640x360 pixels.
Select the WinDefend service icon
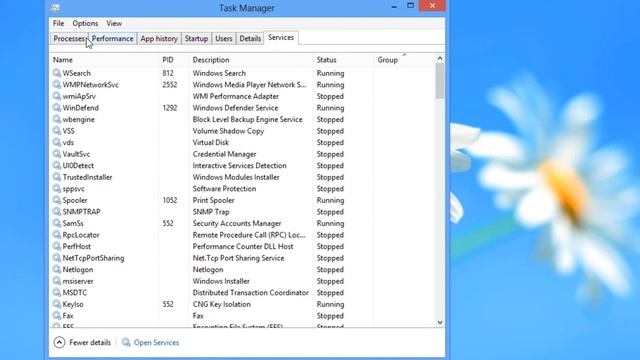[57, 108]
